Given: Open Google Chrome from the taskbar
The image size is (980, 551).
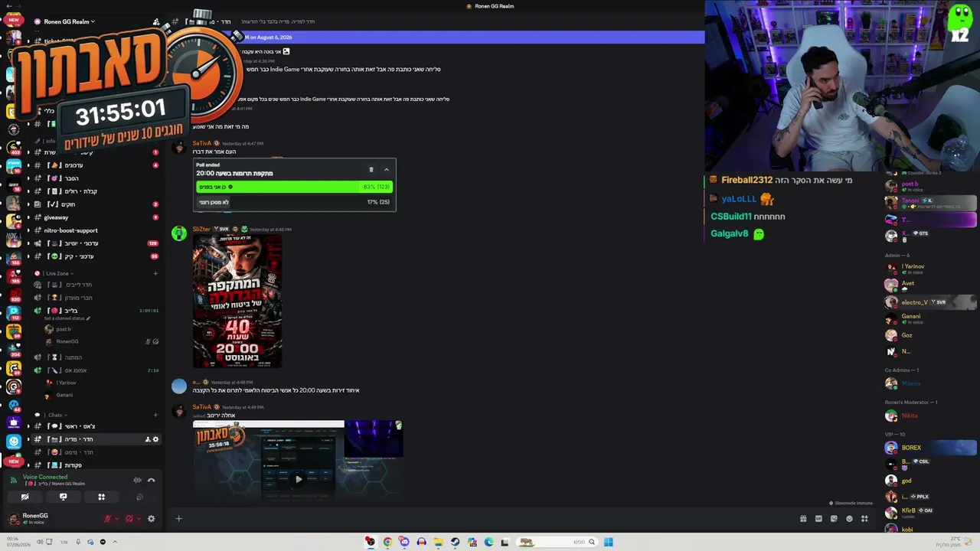Looking at the screenshot, I should 387,542.
